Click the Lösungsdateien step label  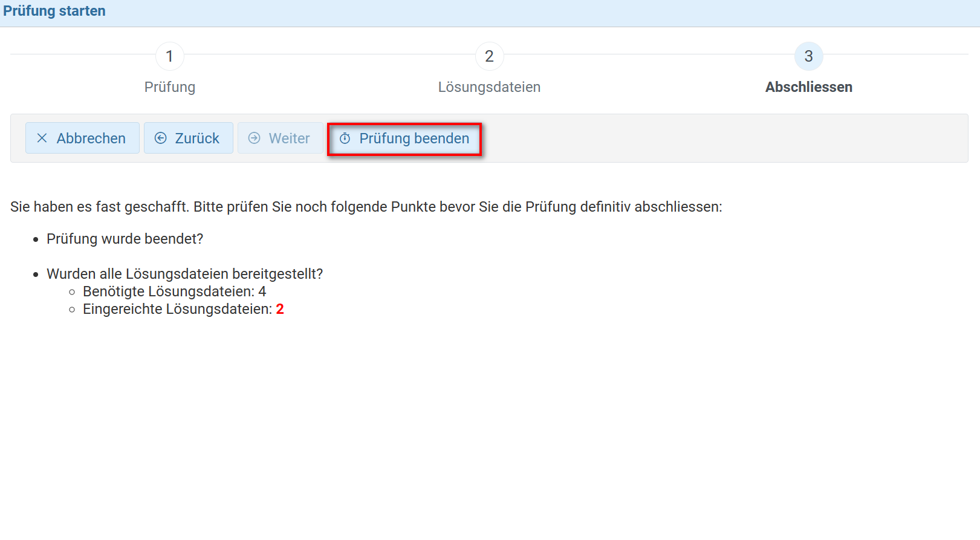point(490,87)
